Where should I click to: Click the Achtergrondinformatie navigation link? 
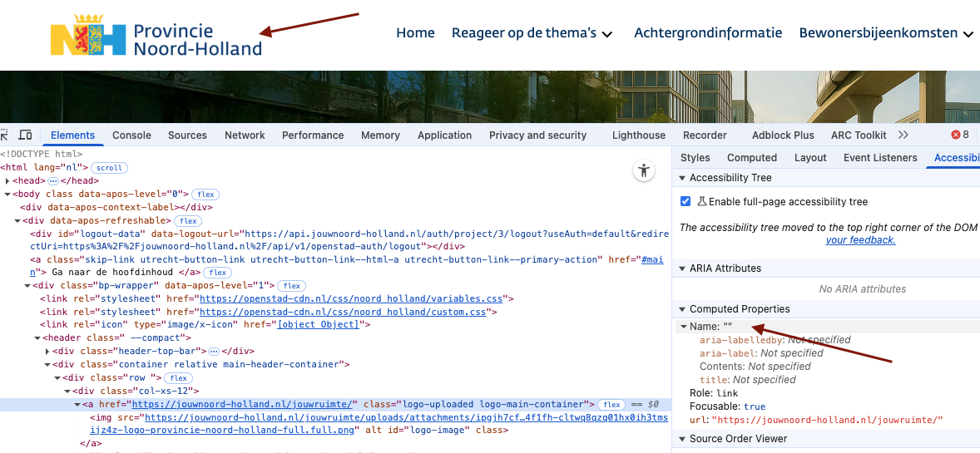coord(708,33)
